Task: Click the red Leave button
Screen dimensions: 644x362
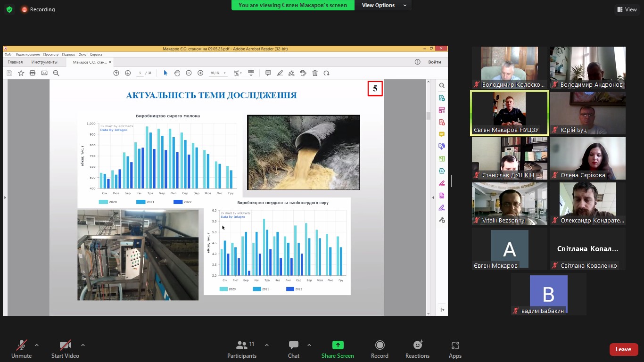Action: click(x=623, y=349)
